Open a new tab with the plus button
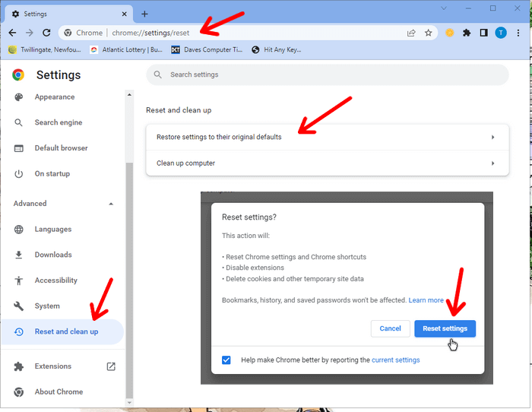532x412 pixels. 144,14
